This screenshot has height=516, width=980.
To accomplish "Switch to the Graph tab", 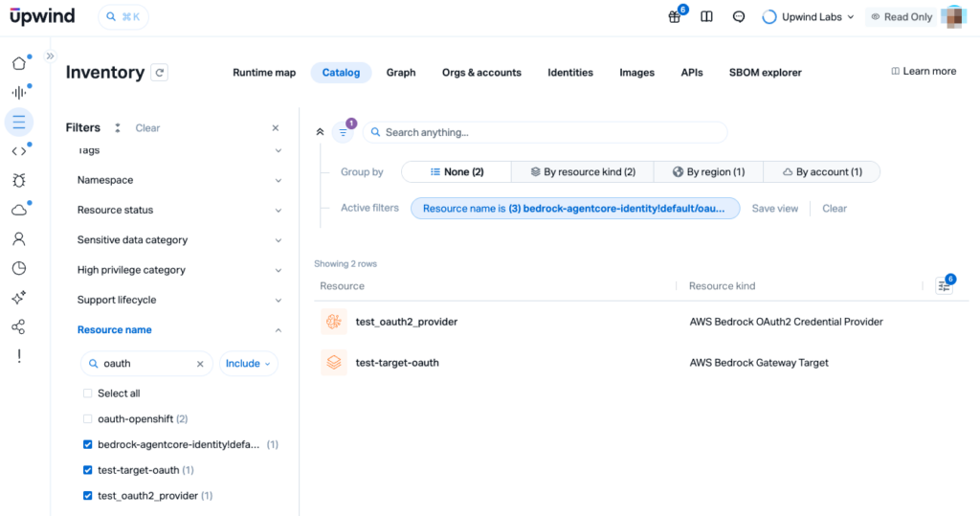I will (401, 73).
